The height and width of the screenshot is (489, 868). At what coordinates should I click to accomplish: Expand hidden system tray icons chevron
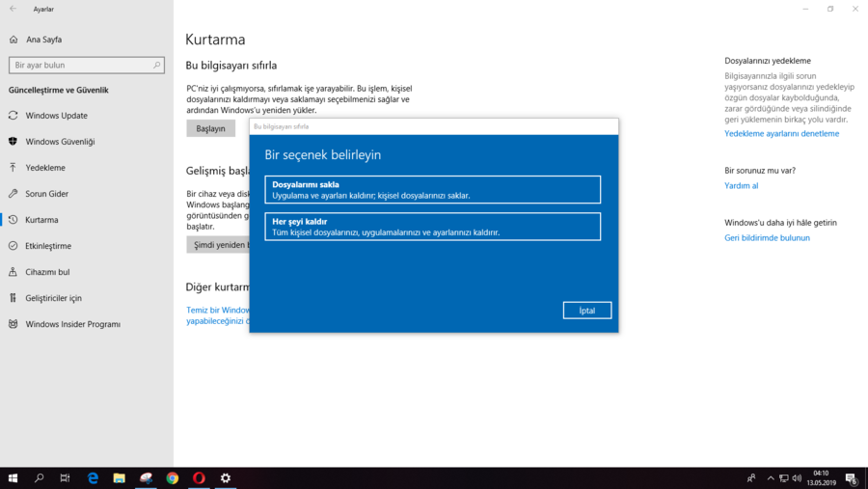point(771,478)
